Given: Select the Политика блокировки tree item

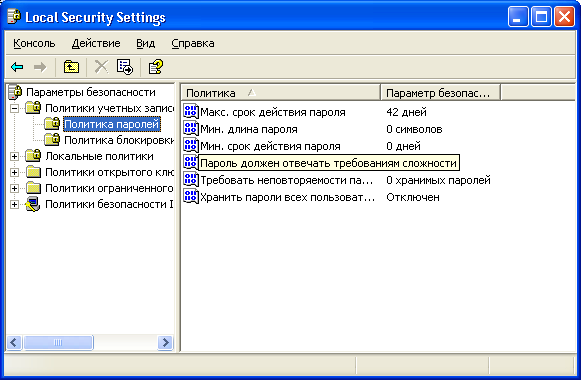Looking at the screenshot, I should [119, 140].
